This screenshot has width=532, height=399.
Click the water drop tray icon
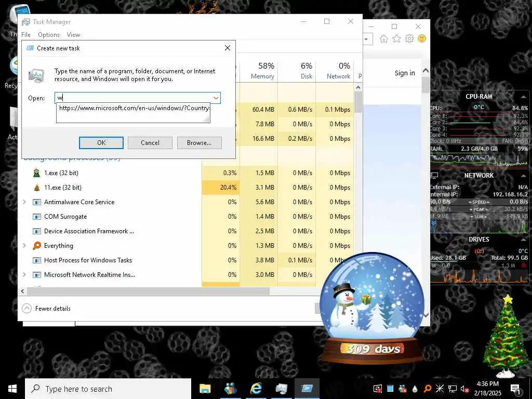pos(415,389)
